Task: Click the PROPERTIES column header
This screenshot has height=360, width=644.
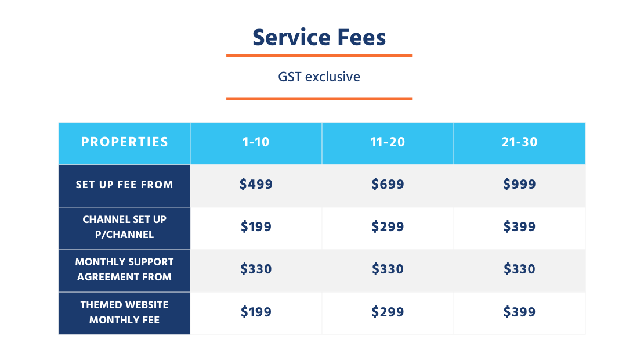Action: tap(124, 142)
